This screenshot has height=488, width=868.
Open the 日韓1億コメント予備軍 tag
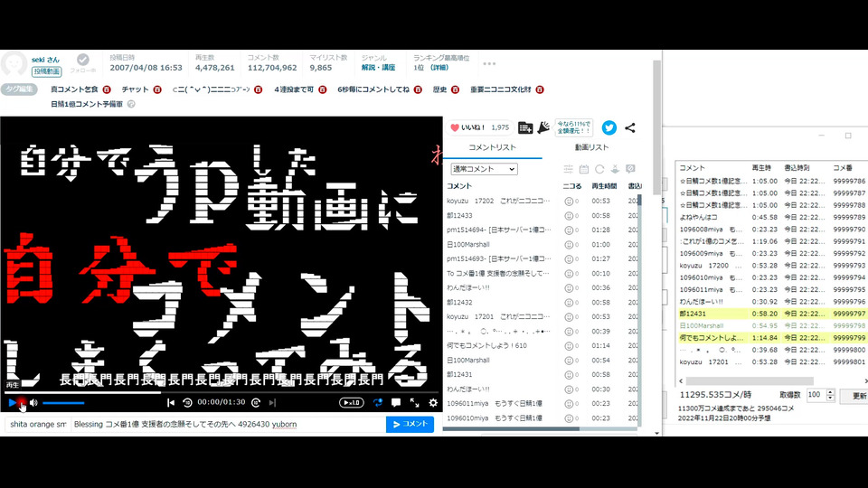[x=87, y=104]
